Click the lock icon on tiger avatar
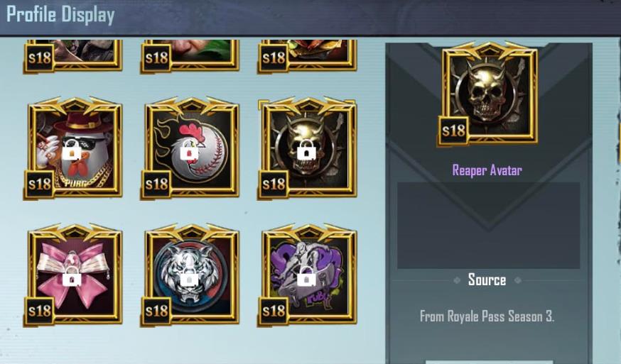 click(x=189, y=279)
